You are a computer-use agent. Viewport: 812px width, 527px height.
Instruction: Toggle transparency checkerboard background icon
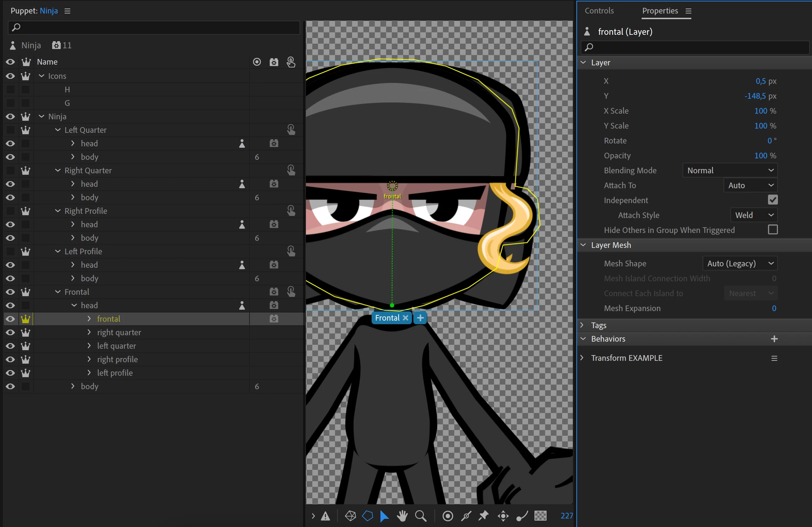tap(540, 516)
